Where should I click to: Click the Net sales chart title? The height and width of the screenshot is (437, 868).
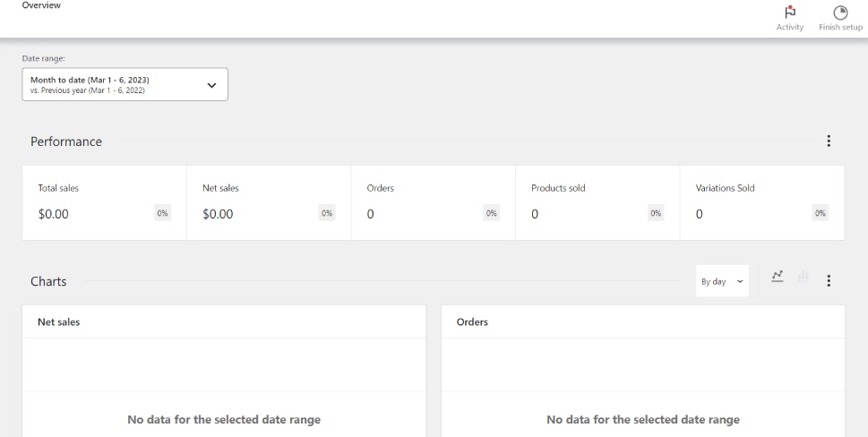58,321
